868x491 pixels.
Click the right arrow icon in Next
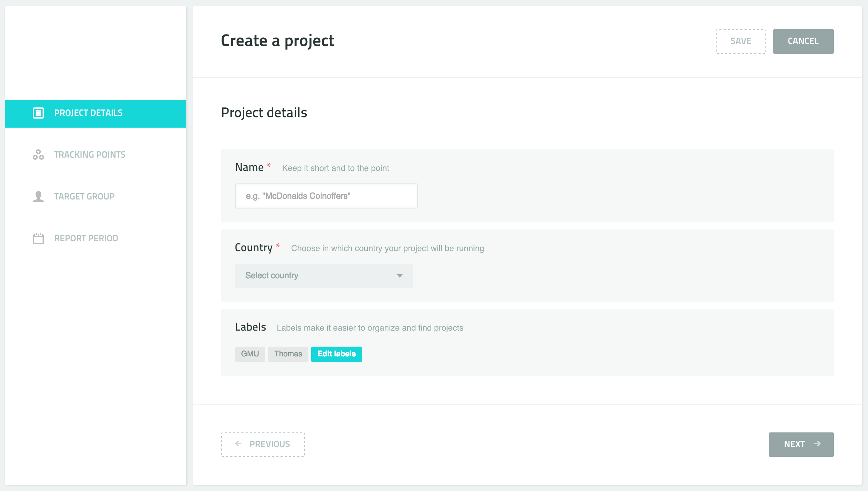[x=817, y=444]
